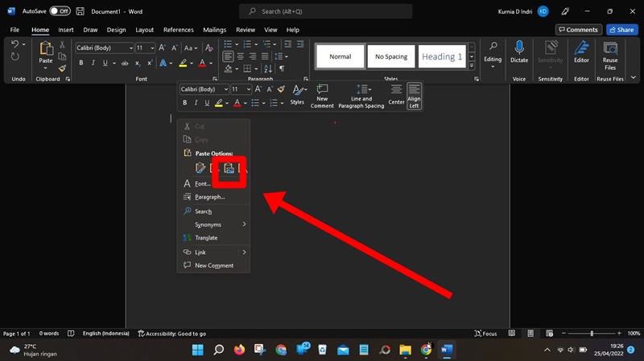Image resolution: width=644 pixels, height=361 pixels.
Task: Choose Paste as Picture option
Action: [x=229, y=168]
